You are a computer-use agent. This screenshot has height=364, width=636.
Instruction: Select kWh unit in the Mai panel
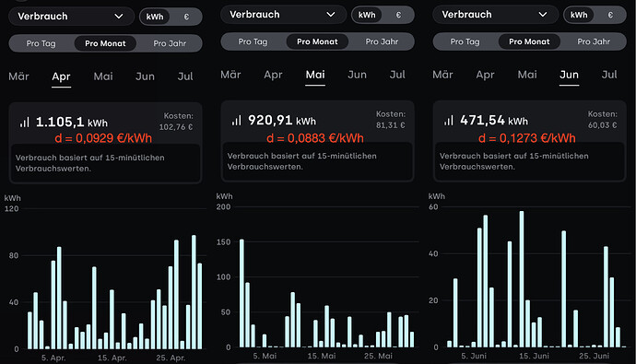tap(367, 15)
